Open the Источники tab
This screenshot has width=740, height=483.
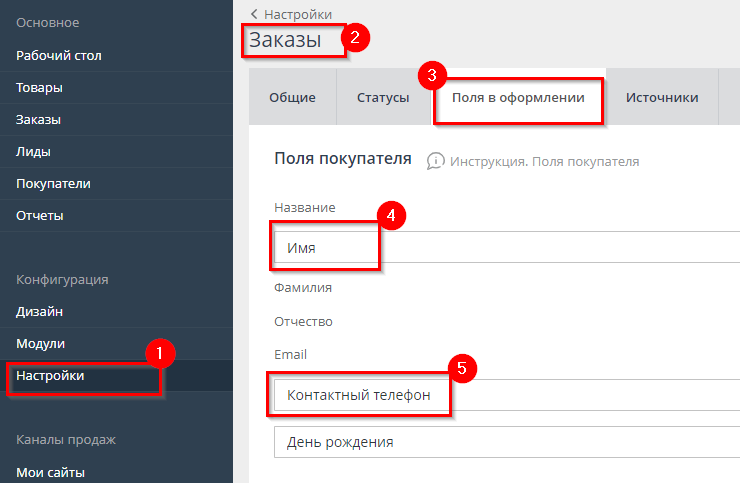(x=661, y=98)
